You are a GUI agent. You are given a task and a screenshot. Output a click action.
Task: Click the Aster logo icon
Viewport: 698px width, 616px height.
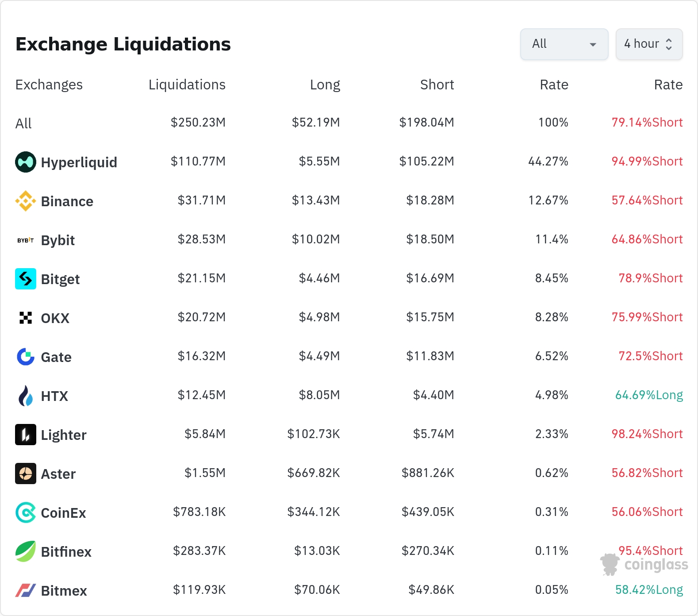tap(26, 474)
